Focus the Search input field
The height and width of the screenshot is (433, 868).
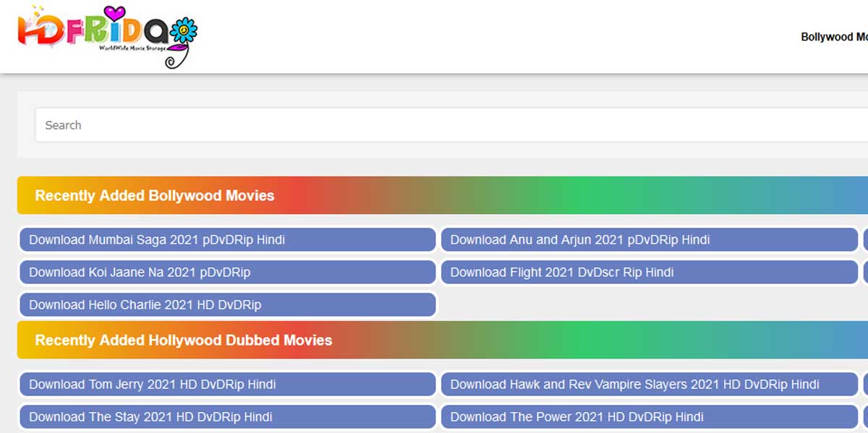coord(451,125)
